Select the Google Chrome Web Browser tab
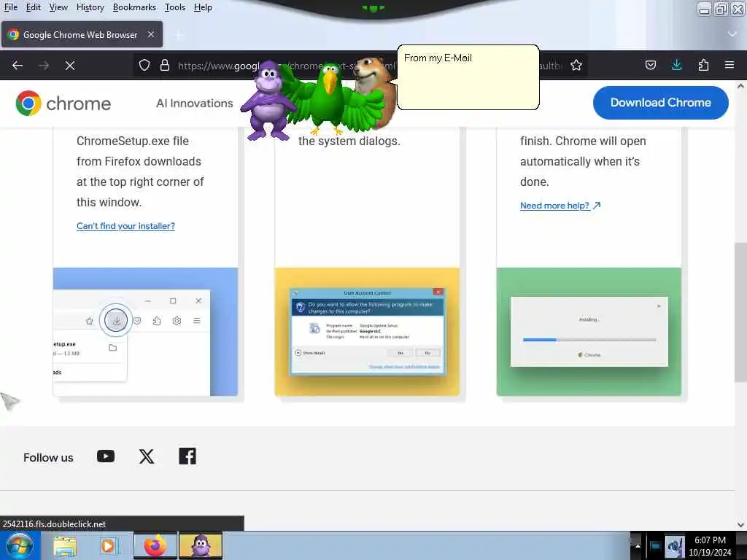Screen dimensions: 747x560 click(82, 34)
